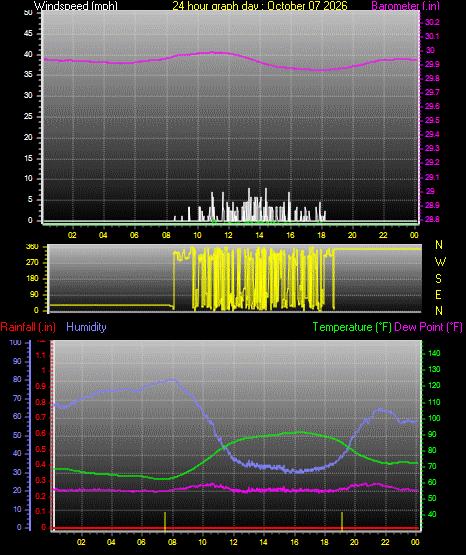The image size is (466, 555).
Task: Click 1.1 on the red rainfall axis
Action: [41, 355]
